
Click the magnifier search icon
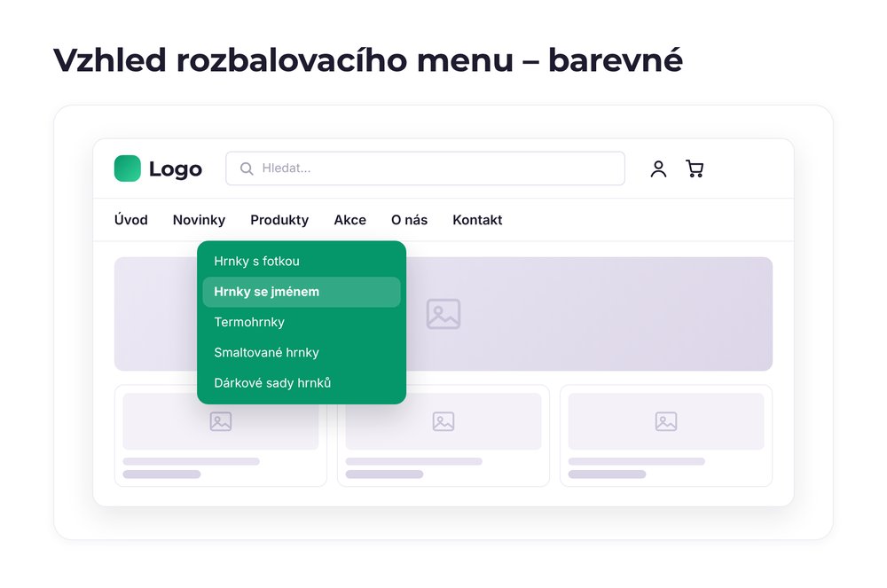pyautogui.click(x=247, y=169)
